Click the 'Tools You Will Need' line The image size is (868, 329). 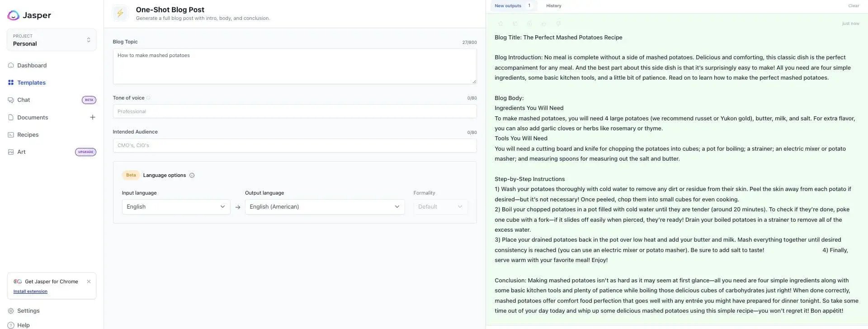coord(521,138)
